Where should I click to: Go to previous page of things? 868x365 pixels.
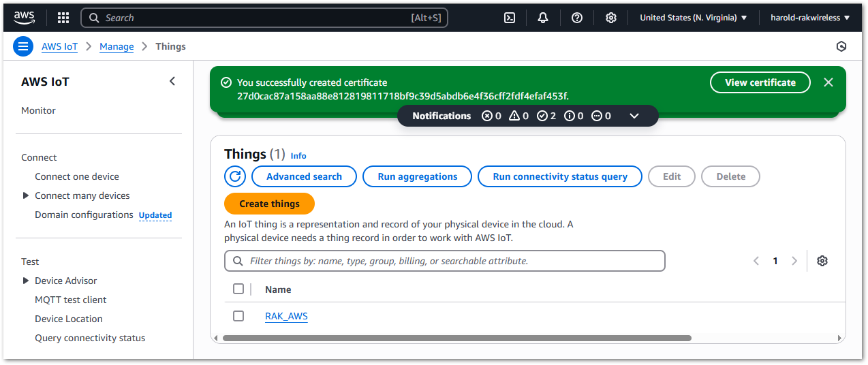[x=756, y=261]
